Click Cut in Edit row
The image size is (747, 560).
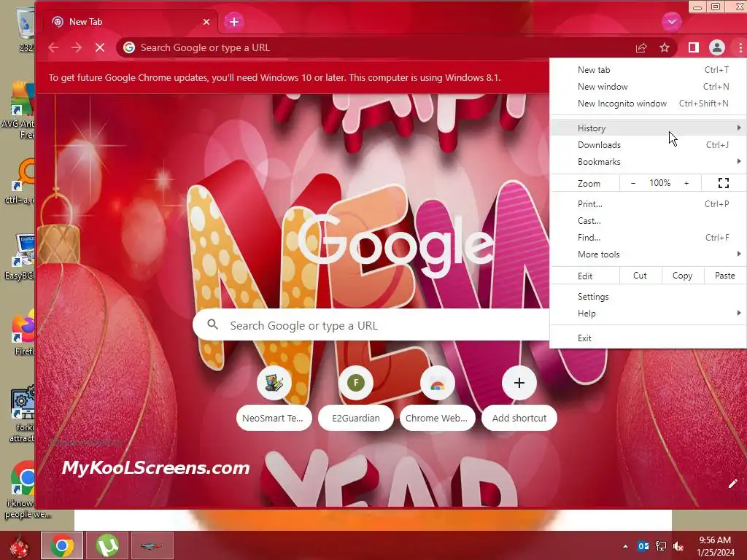(640, 276)
